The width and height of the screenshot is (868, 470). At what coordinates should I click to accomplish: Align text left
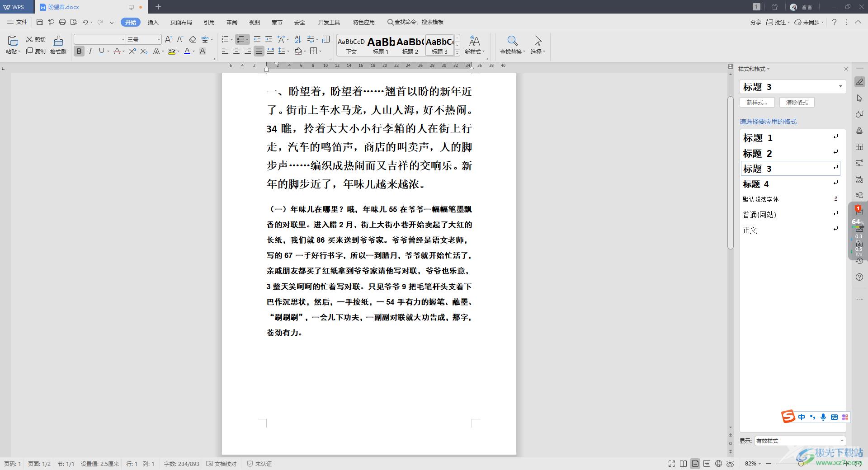pyautogui.click(x=225, y=52)
